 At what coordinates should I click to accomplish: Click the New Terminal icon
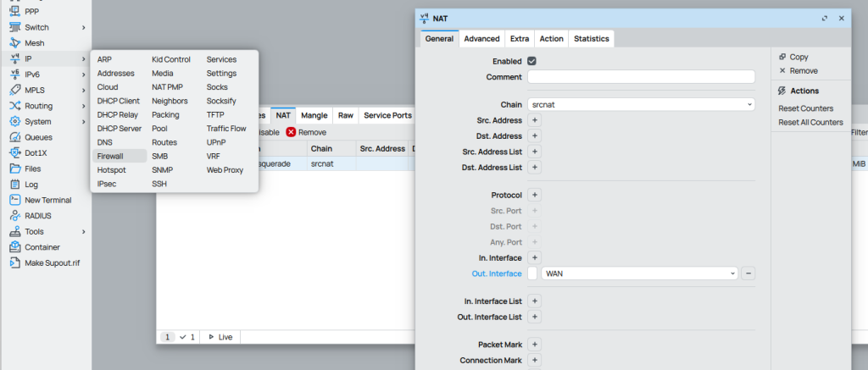15,200
